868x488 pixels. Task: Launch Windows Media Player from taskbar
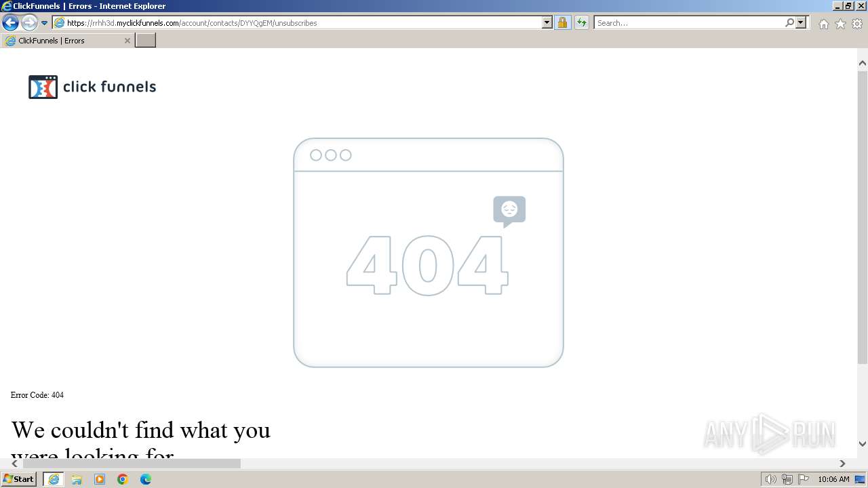click(x=100, y=479)
